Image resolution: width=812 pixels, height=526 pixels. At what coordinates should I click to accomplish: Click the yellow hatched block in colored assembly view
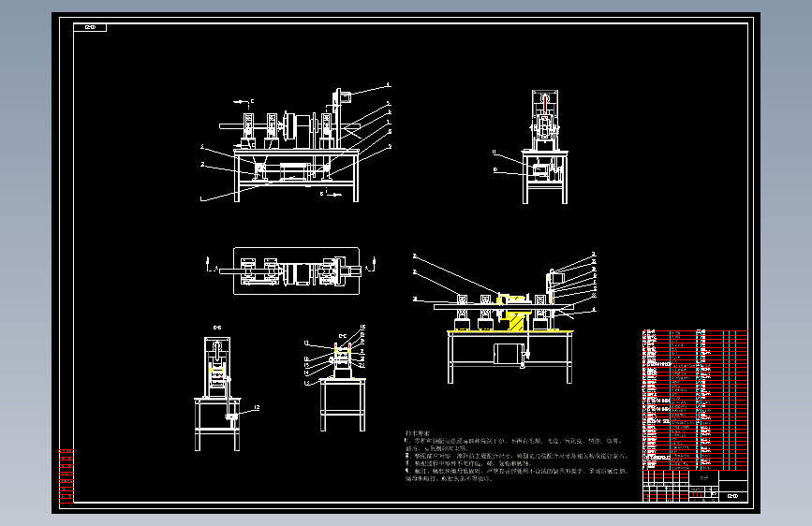coord(516,322)
